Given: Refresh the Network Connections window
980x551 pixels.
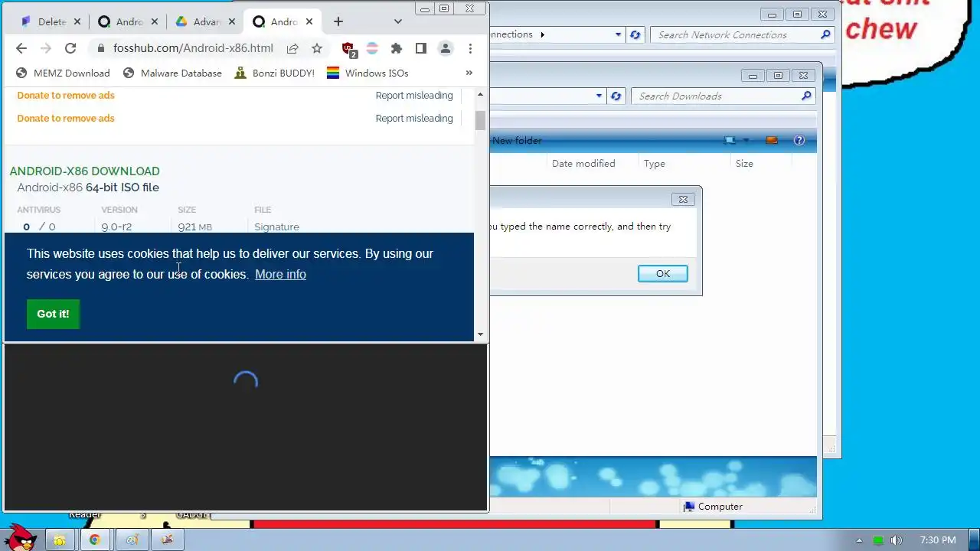Looking at the screenshot, I should (x=635, y=34).
